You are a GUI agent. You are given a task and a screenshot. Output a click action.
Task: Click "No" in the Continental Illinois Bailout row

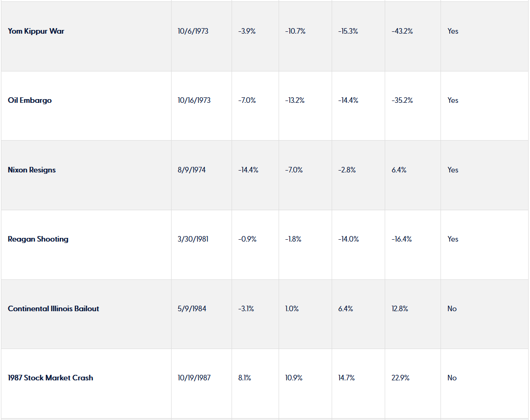(452, 309)
